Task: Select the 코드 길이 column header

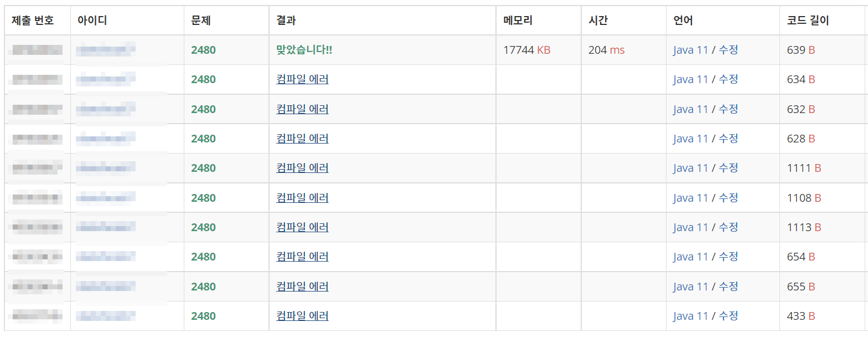Action: click(x=804, y=20)
